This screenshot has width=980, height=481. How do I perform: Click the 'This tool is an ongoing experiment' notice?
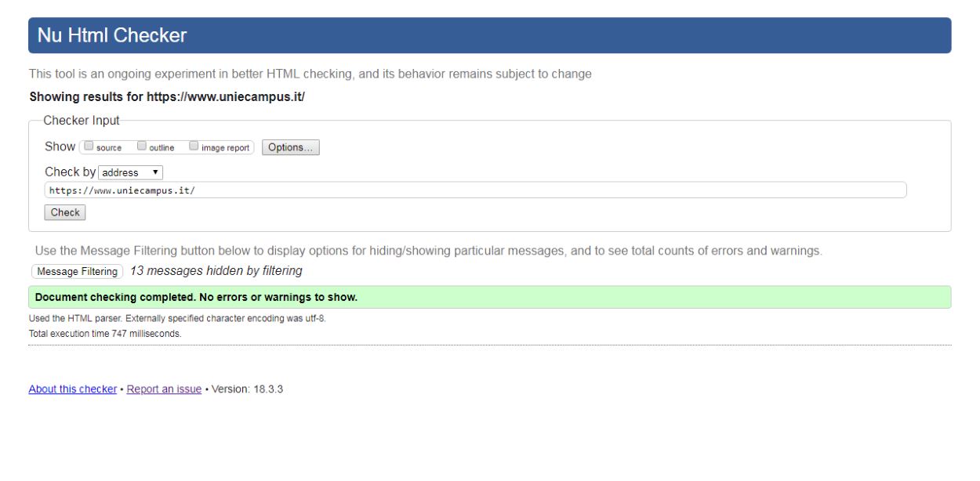pos(310,74)
